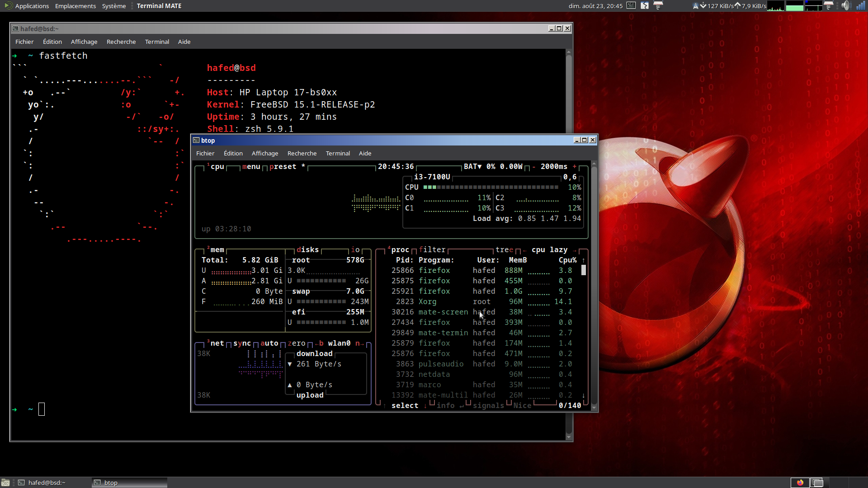This screenshot has width=868, height=488.
Task: Click the terminal icon of hafed@bsd taskbar entry
Action: (21, 483)
